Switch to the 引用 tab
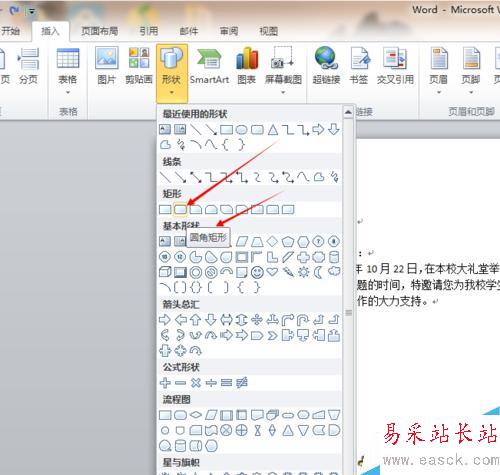500x475 pixels. pos(149,31)
